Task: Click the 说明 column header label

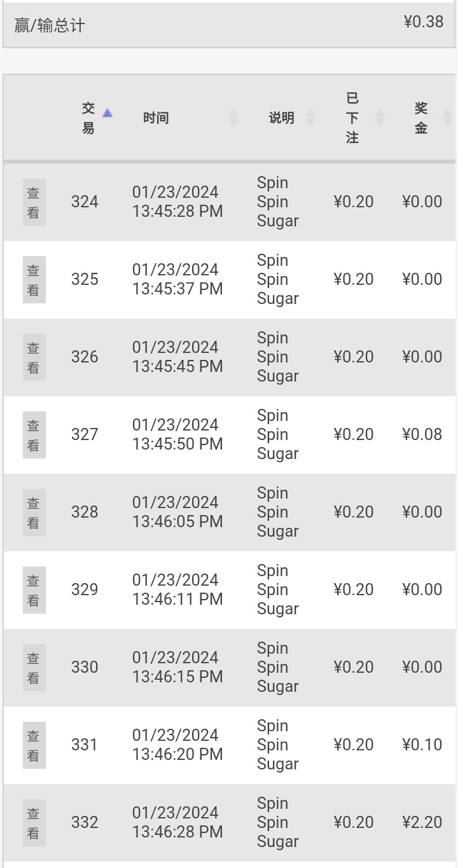Action: (281, 118)
